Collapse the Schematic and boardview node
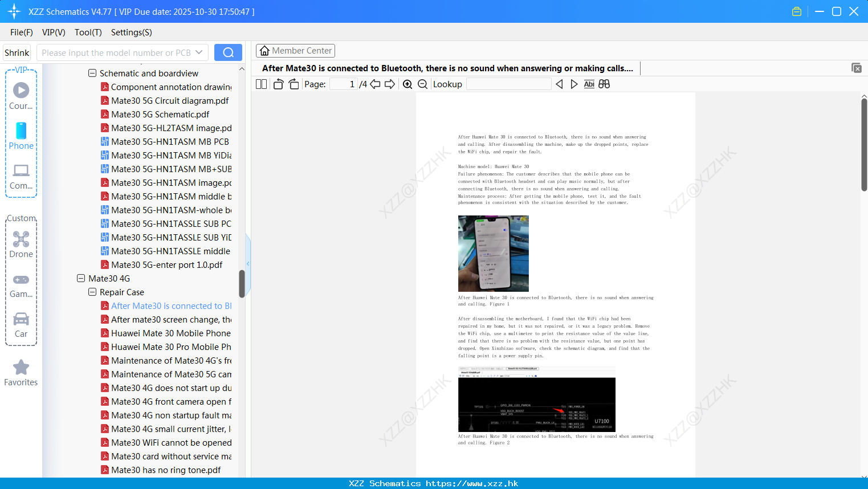Image resolution: width=868 pixels, height=489 pixels. [92, 73]
